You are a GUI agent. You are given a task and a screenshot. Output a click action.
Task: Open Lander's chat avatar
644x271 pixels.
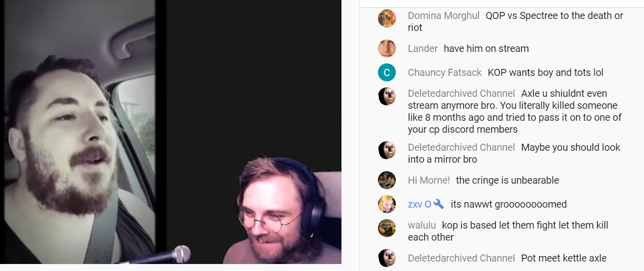coord(387,48)
